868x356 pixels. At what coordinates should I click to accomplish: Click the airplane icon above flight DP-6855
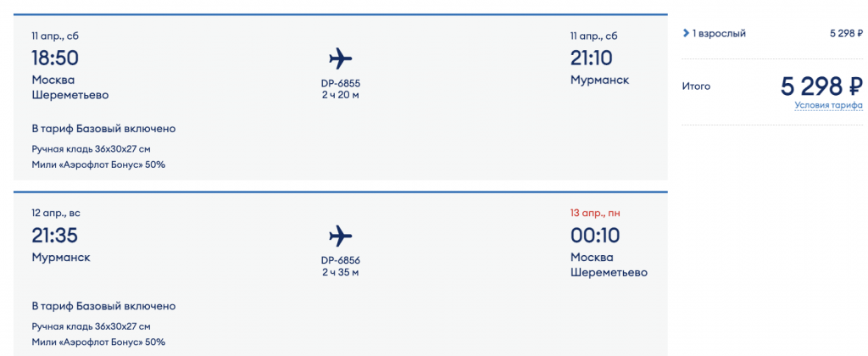[340, 58]
